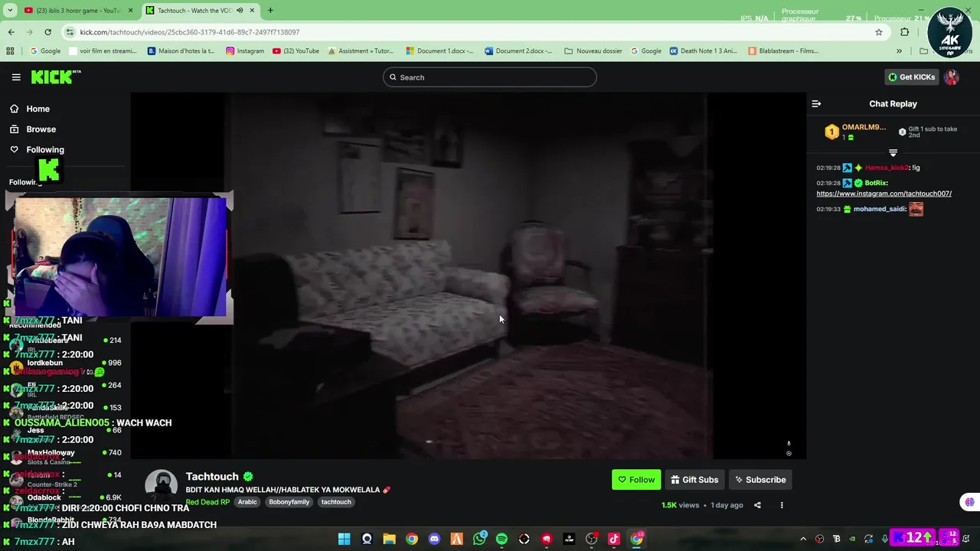Image resolution: width=980 pixels, height=551 pixels.
Task: Open browser extensions puzzle icon
Action: coord(905,32)
